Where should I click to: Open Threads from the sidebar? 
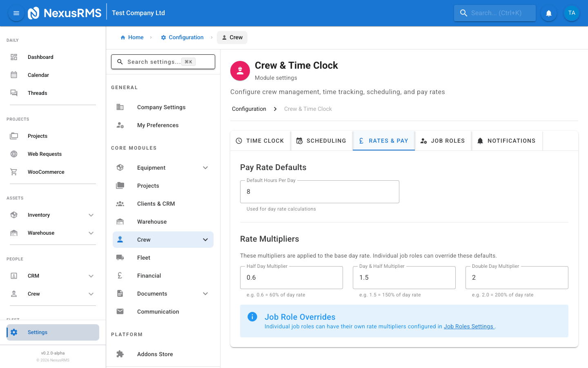37,93
